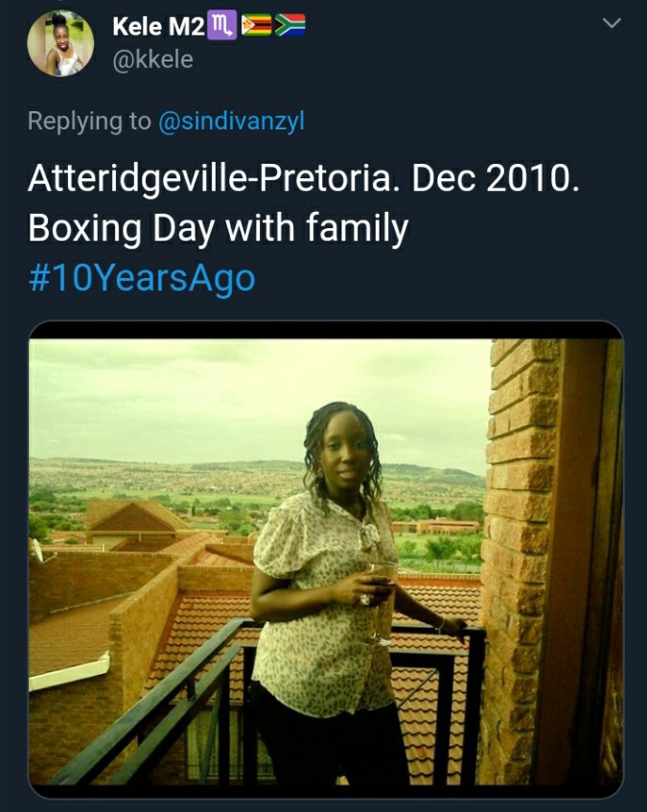Open Kele M2's profile avatar
647x812 pixels.
click(x=60, y=43)
